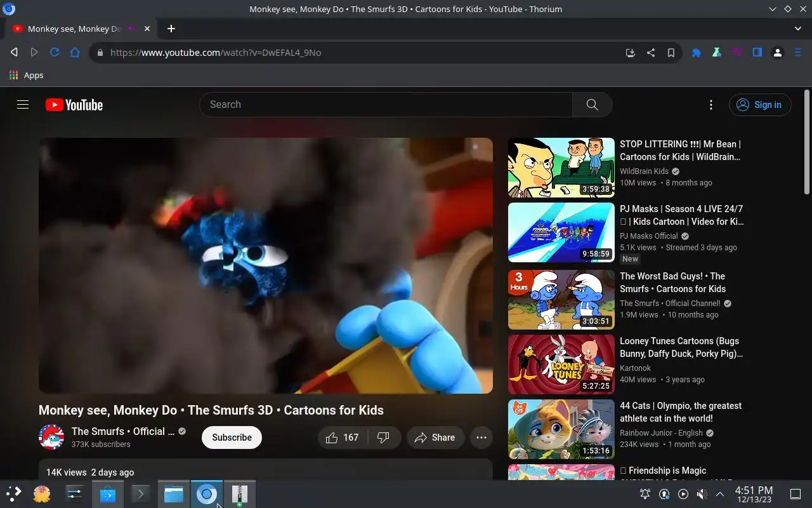Open the browser profile icon
812x508 pixels.
[x=778, y=53]
